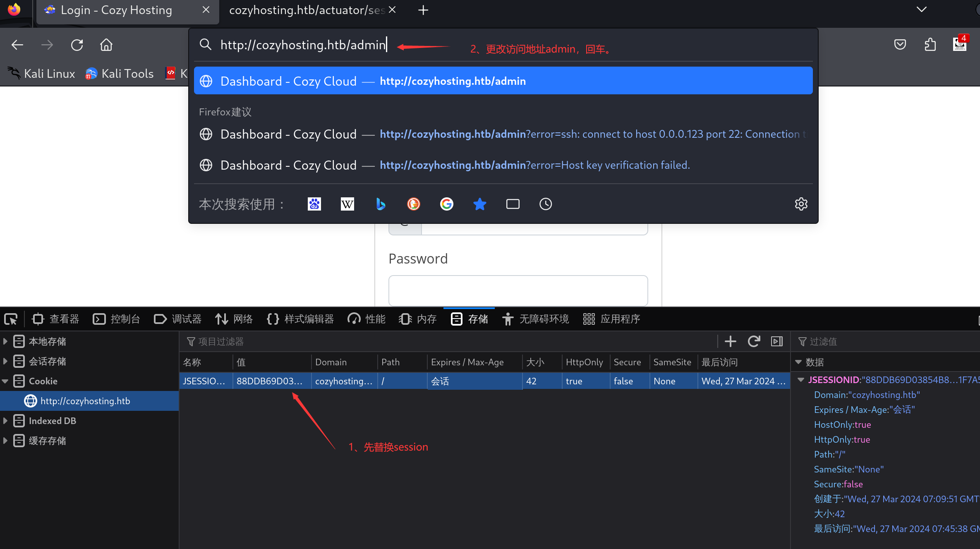Screen dimensions: 980x549
Task: Open the 查看器 inspector tab
Action: [56, 319]
